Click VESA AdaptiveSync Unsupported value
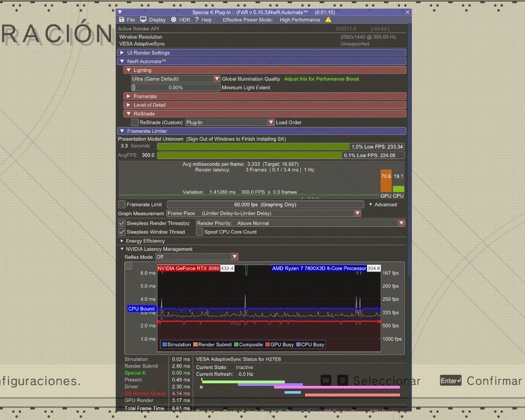This screenshot has height=420, width=525. click(354, 44)
